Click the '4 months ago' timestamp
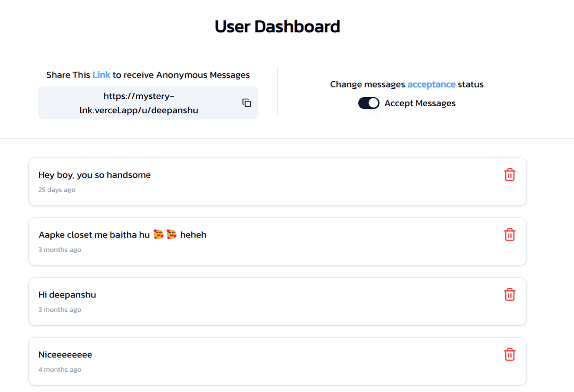Viewport: 574px width, 392px height. 60,370
